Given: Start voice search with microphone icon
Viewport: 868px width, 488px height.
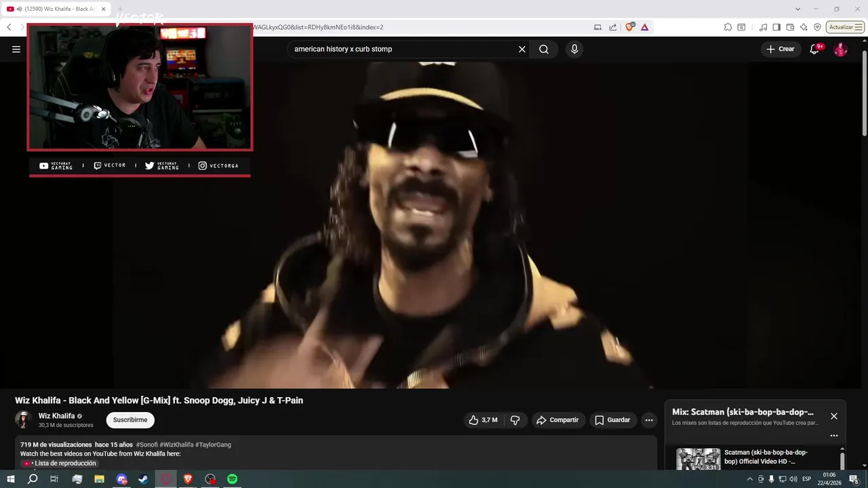Looking at the screenshot, I should [x=574, y=49].
